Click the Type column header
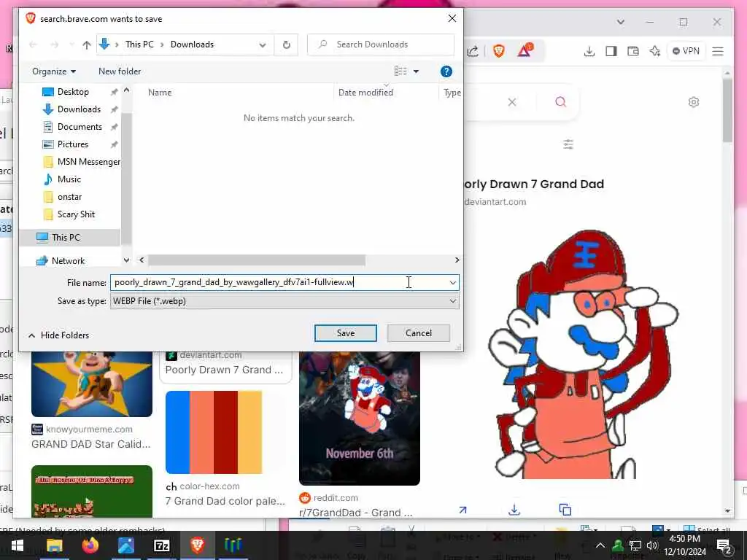 click(452, 93)
